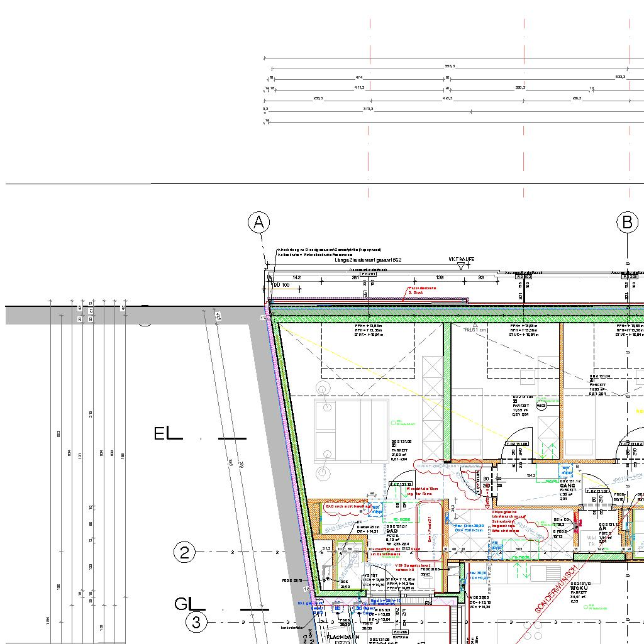The height and width of the screenshot is (644, 644).
Task: Select grid axis marker 3
Action: [x=196, y=622]
